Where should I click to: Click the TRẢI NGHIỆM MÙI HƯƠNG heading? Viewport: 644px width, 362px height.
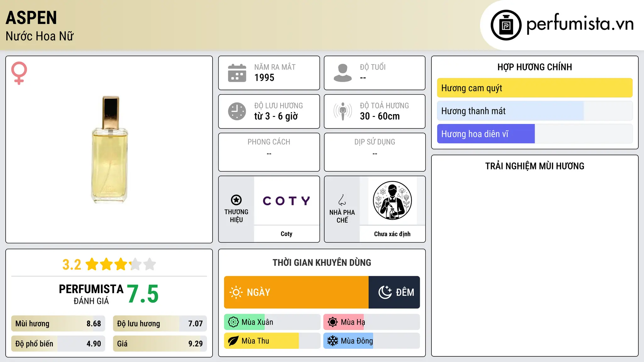click(x=535, y=166)
